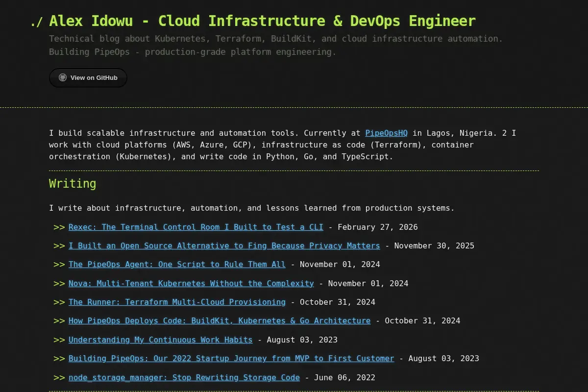The width and height of the screenshot is (588, 392).
Task: Open the Open Source Alternative to Fing post
Action: tap(224, 246)
